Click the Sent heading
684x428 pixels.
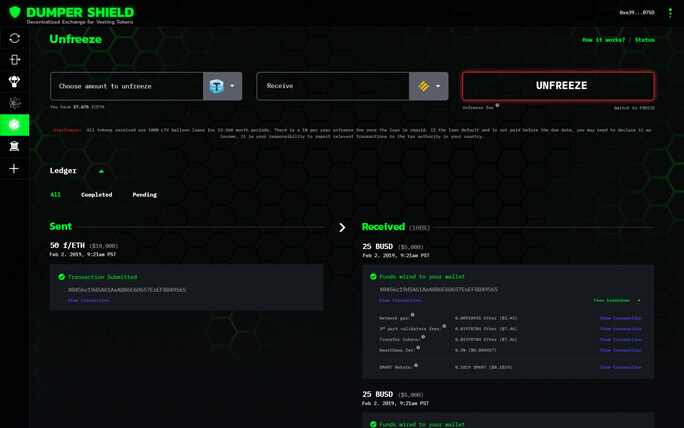pos(61,226)
